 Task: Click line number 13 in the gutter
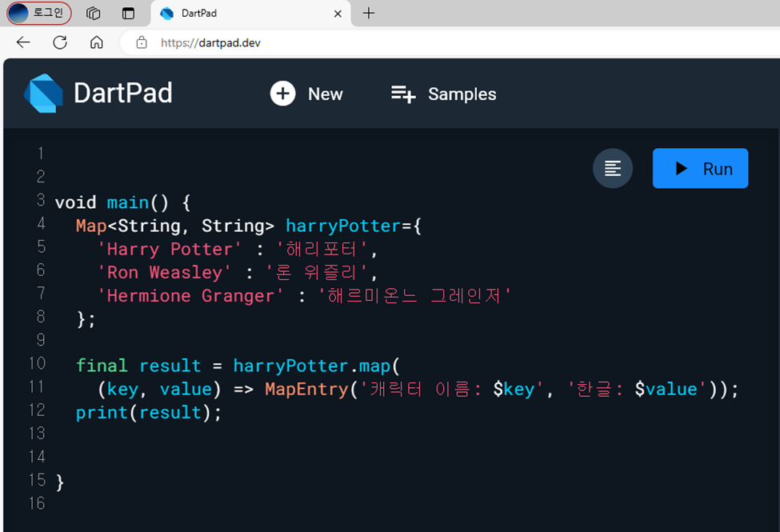point(37,434)
